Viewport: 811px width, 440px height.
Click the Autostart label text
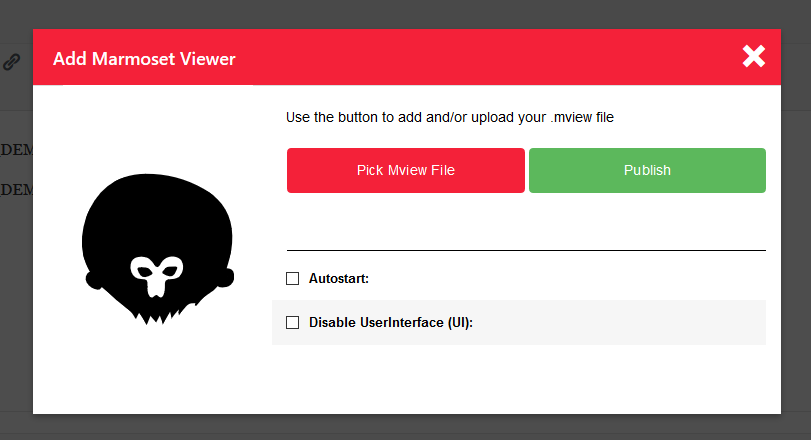(339, 279)
